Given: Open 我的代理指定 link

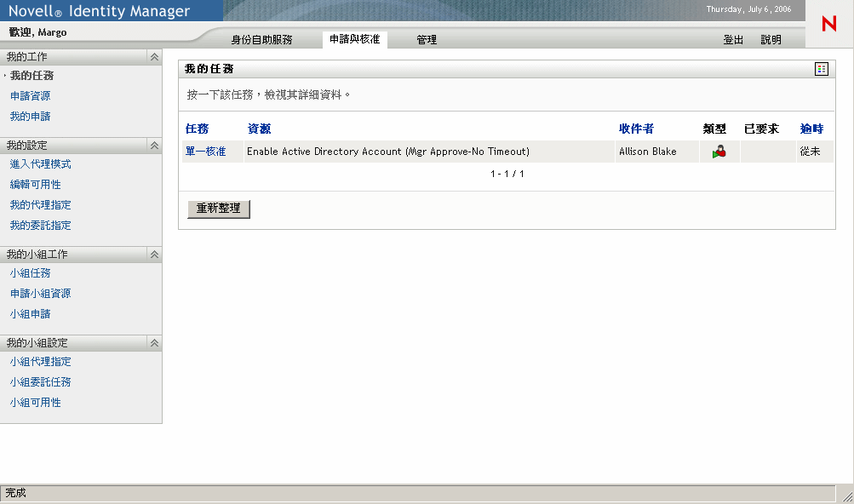Looking at the screenshot, I should [40, 205].
